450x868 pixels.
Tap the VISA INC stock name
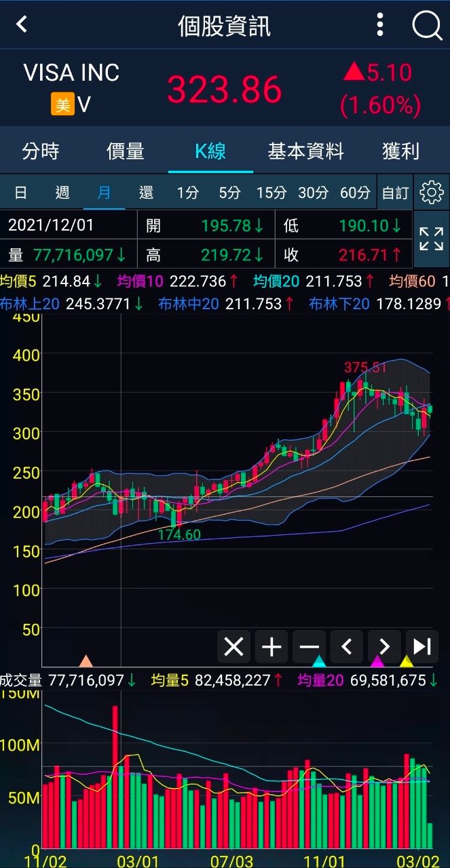(71, 73)
